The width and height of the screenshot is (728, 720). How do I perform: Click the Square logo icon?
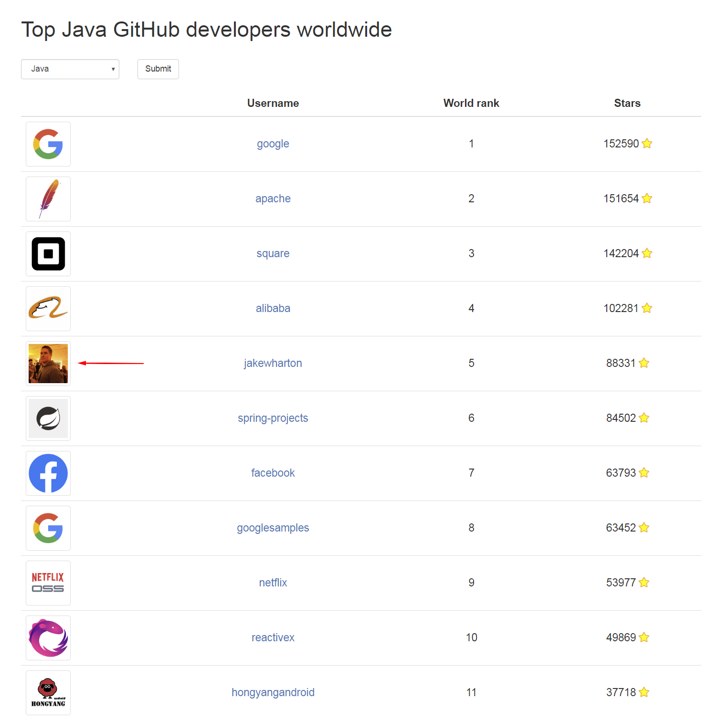pyautogui.click(x=48, y=254)
